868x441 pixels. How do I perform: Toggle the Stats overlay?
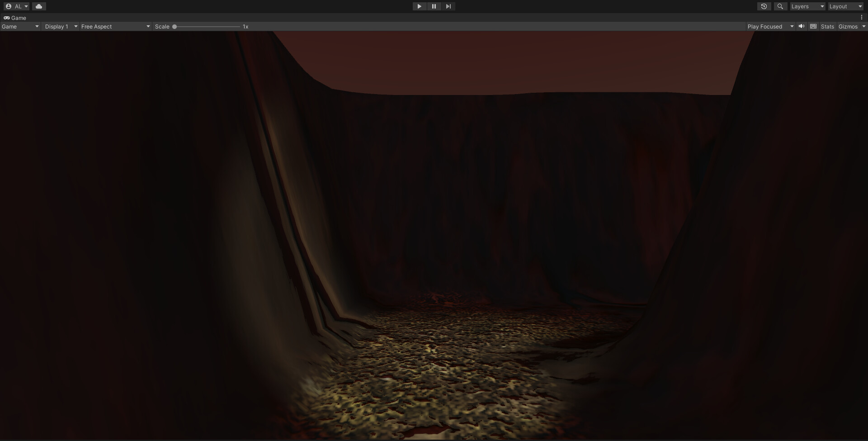[x=827, y=26]
